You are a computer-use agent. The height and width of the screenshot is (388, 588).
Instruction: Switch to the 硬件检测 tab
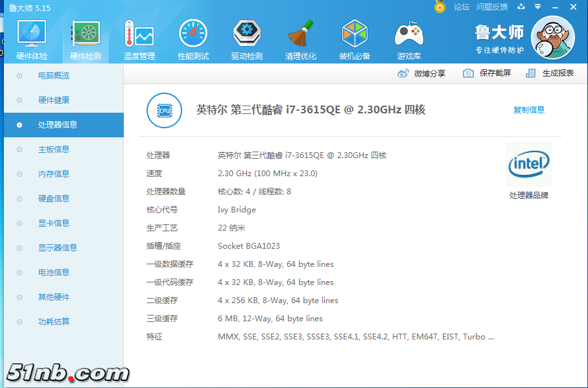coord(84,39)
